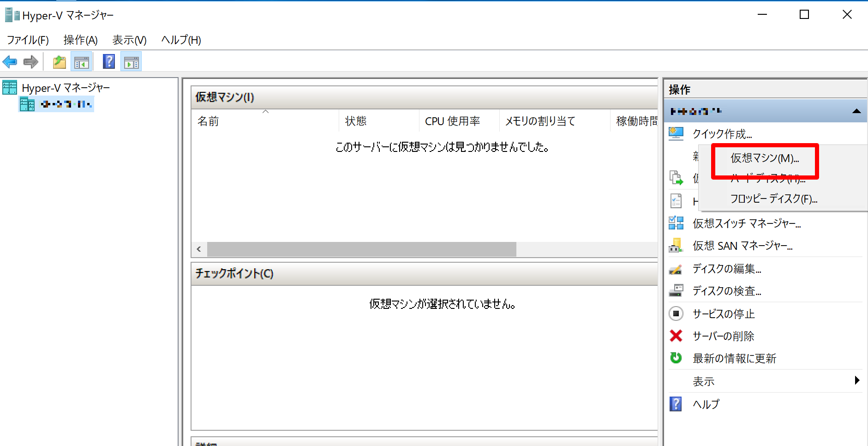The image size is (868, 446).
Task: Open ディスクの検査...
Action: (x=727, y=291)
